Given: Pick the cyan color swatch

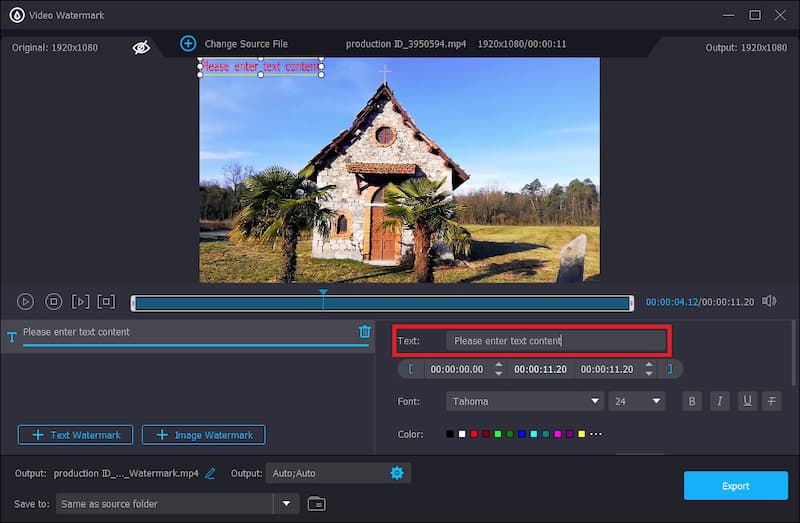Looking at the screenshot, I should pyautogui.click(x=534, y=434).
